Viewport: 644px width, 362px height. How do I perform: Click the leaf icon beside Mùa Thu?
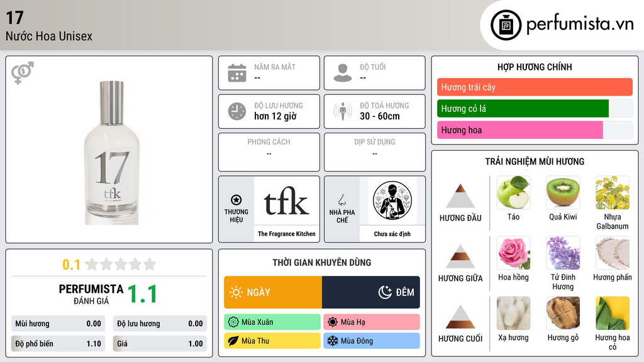tap(233, 341)
